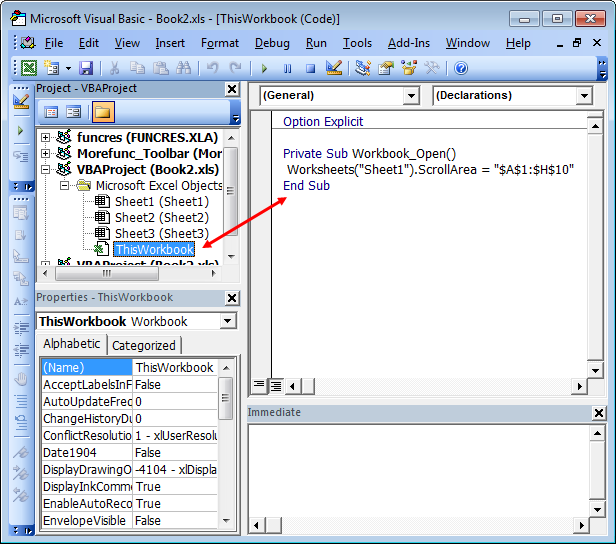Toggle Folders view in Project panel

pyautogui.click(x=104, y=112)
